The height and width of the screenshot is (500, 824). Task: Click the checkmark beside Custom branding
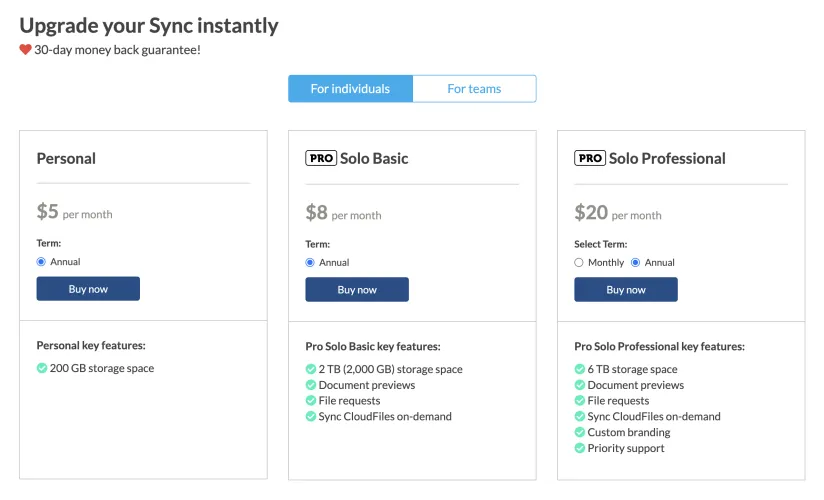(579, 433)
